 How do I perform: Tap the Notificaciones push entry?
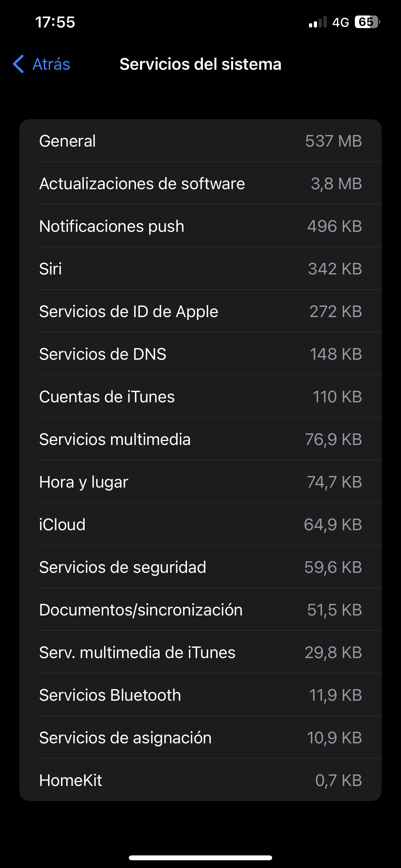[x=200, y=226]
